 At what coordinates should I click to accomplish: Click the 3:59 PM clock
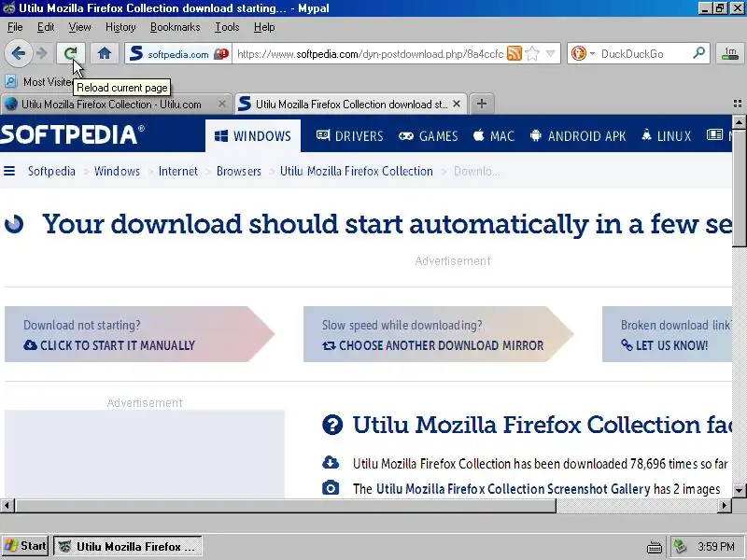pyautogui.click(x=715, y=546)
